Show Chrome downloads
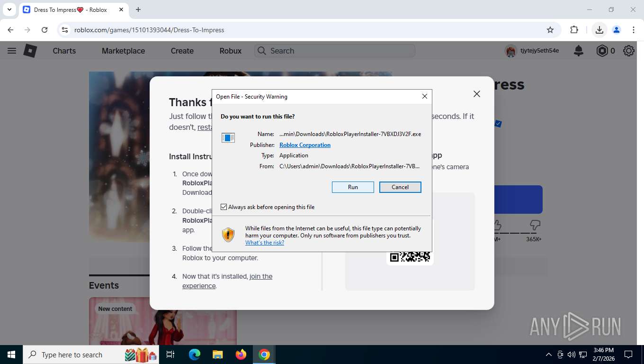This screenshot has width=644, height=364. pyautogui.click(x=599, y=30)
